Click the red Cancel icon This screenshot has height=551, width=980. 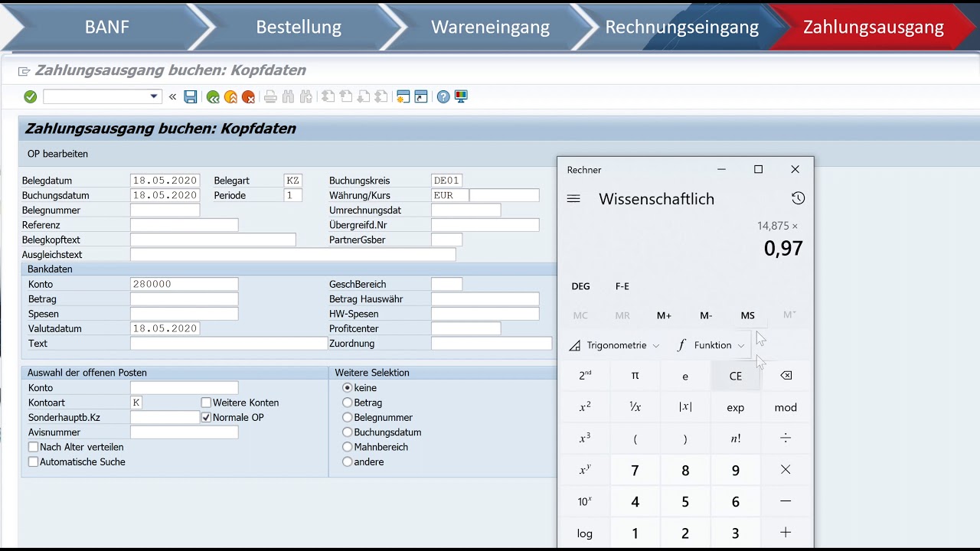click(x=248, y=96)
